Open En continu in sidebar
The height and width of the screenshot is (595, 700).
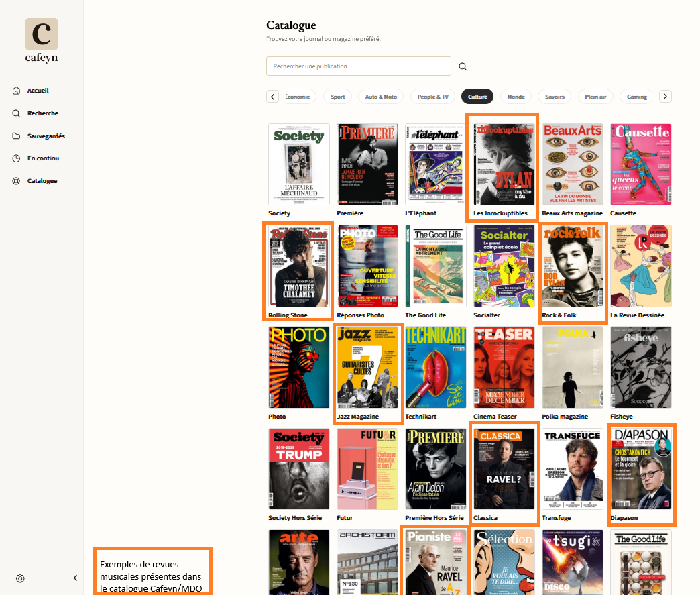(43, 158)
